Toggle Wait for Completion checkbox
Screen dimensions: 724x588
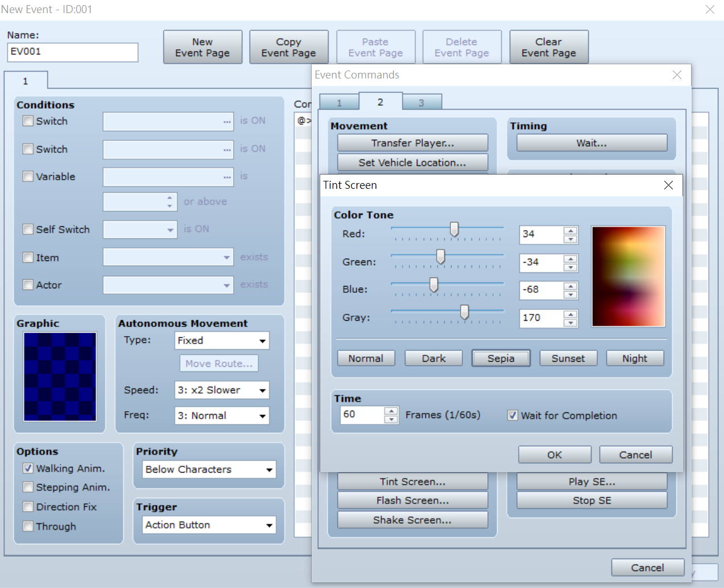[x=512, y=415]
